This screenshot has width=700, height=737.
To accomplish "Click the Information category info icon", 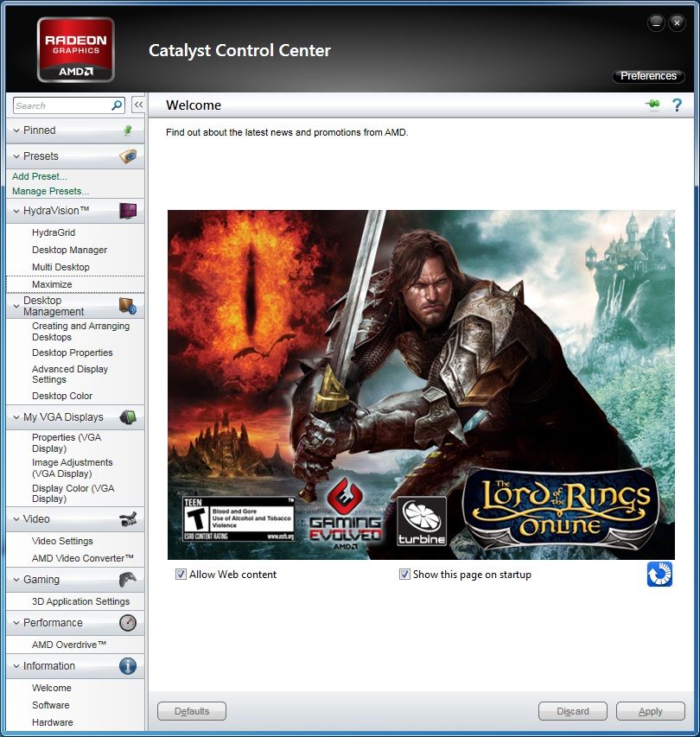I will (128, 666).
